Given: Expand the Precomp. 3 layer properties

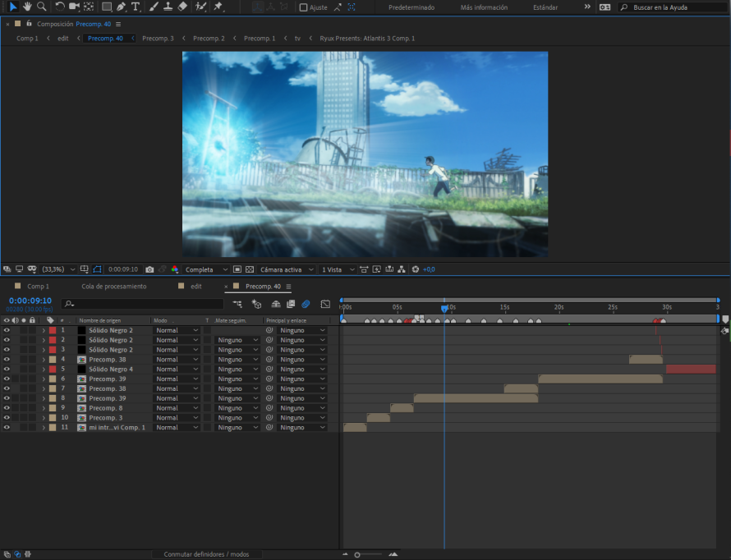Looking at the screenshot, I should (x=44, y=418).
